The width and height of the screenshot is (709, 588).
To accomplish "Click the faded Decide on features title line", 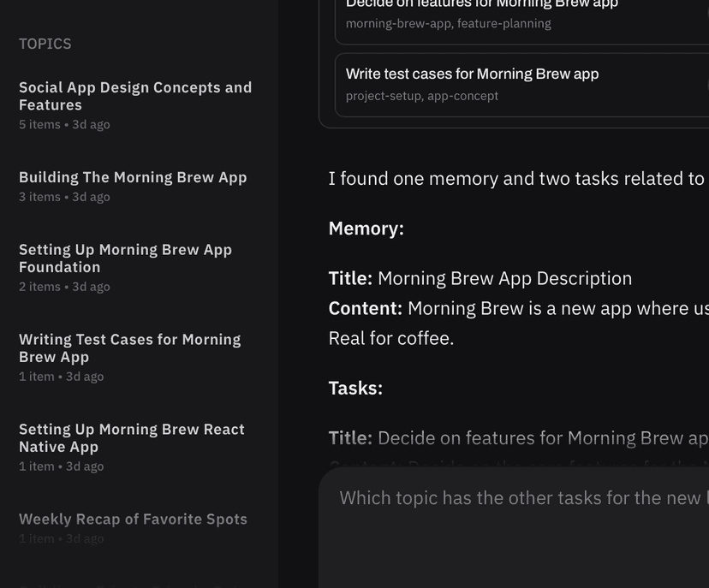I will [518, 438].
